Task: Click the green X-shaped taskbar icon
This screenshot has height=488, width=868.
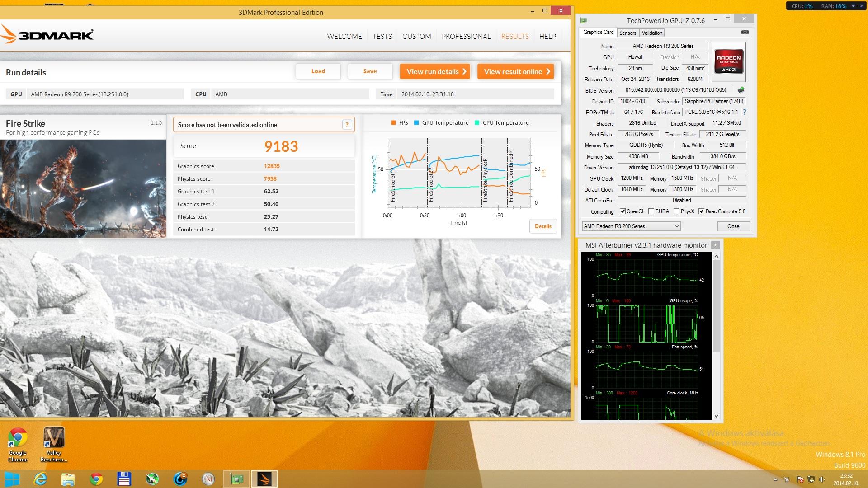Action: coord(152,479)
